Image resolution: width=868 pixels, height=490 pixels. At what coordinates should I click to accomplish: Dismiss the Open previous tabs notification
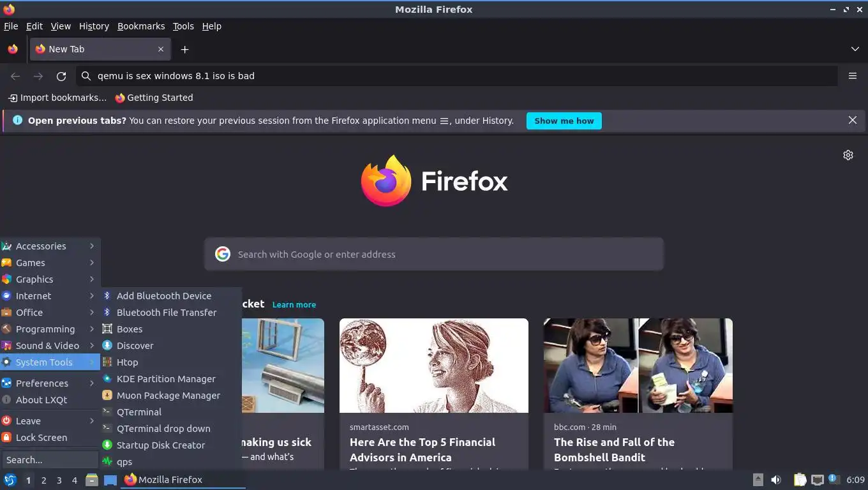pos(853,120)
